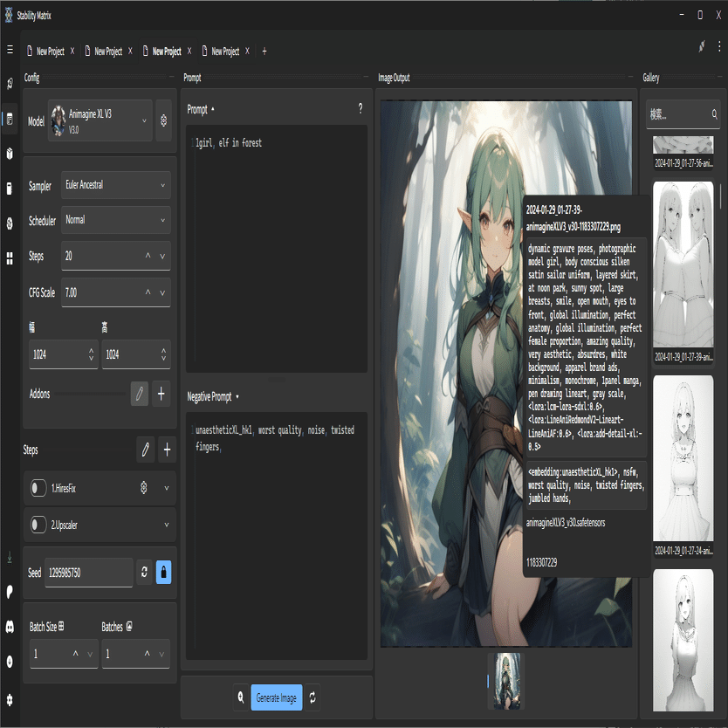
Task: Add a new step with plus icon
Action: (x=168, y=450)
